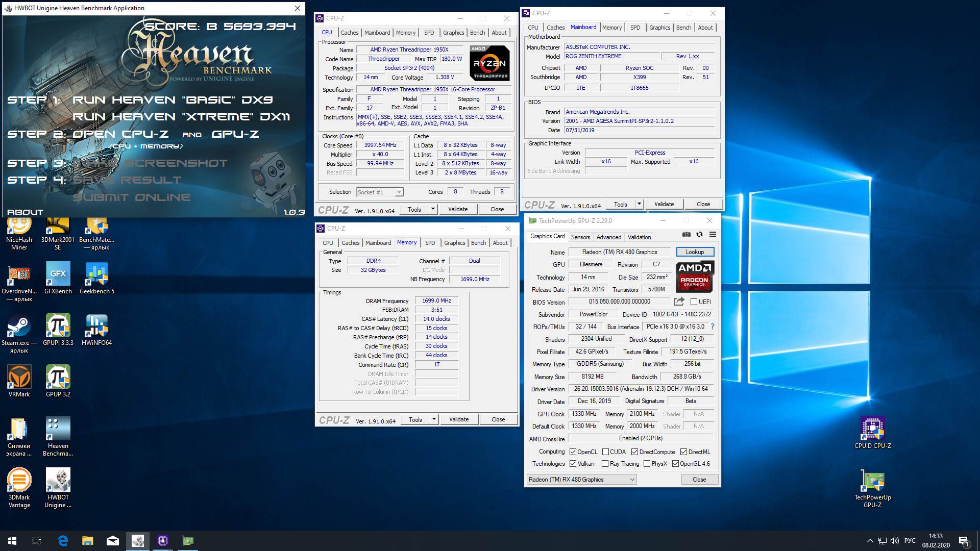Click Close in the GPU-Z window
980x551 pixels.
click(699, 480)
